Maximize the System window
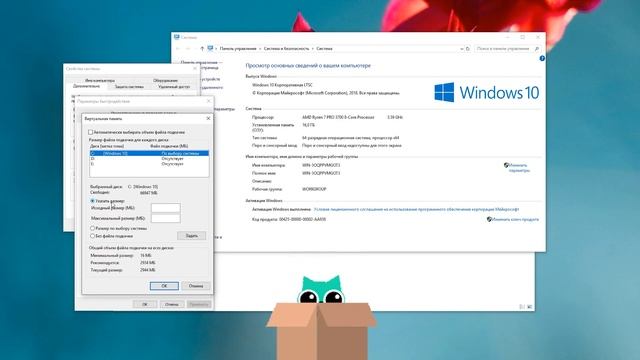Image resolution: width=640 pixels, height=360 pixels. 523,37
